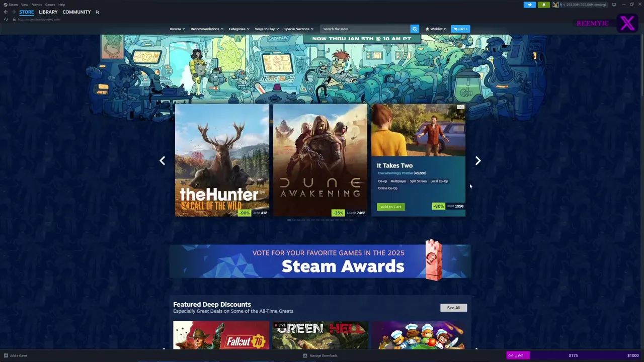Click the magnifier search button
This screenshot has width=644, height=362.
[x=415, y=29]
